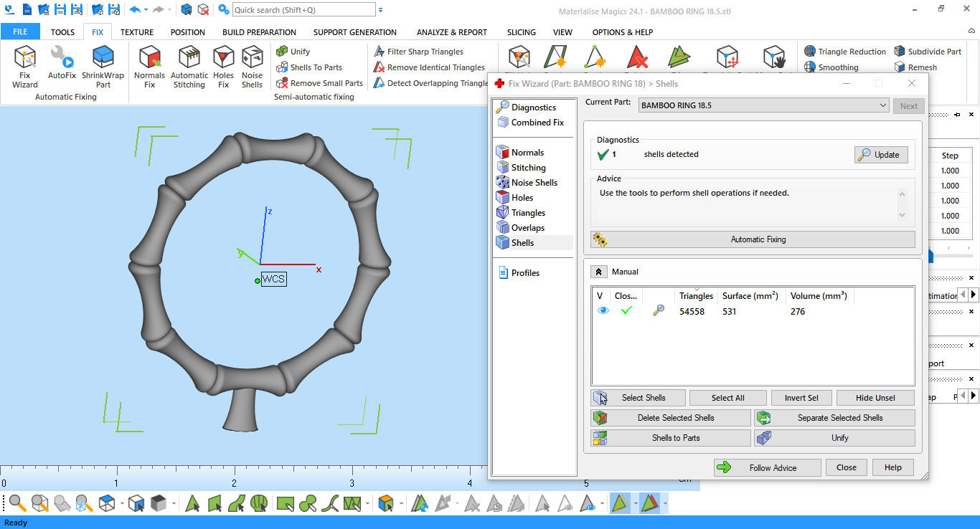The image size is (980, 529).
Task: Go to the SUPPORT GENERATION tab
Action: click(355, 32)
